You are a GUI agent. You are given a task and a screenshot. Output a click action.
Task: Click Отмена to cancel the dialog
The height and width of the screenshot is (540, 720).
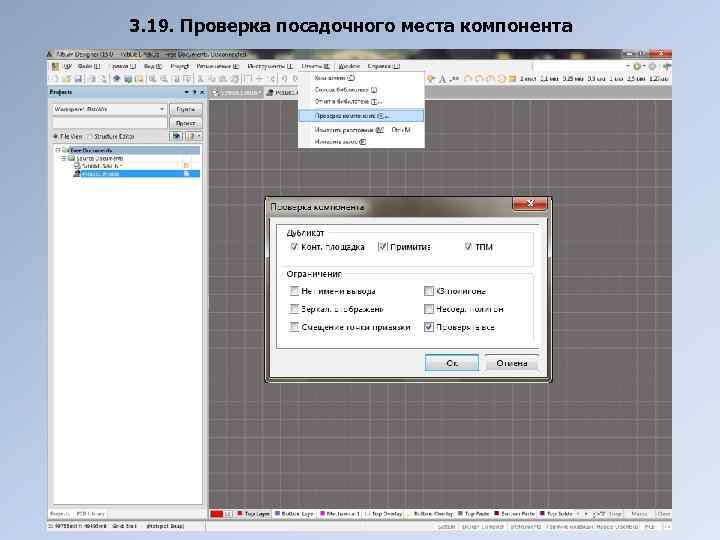pyautogui.click(x=512, y=363)
